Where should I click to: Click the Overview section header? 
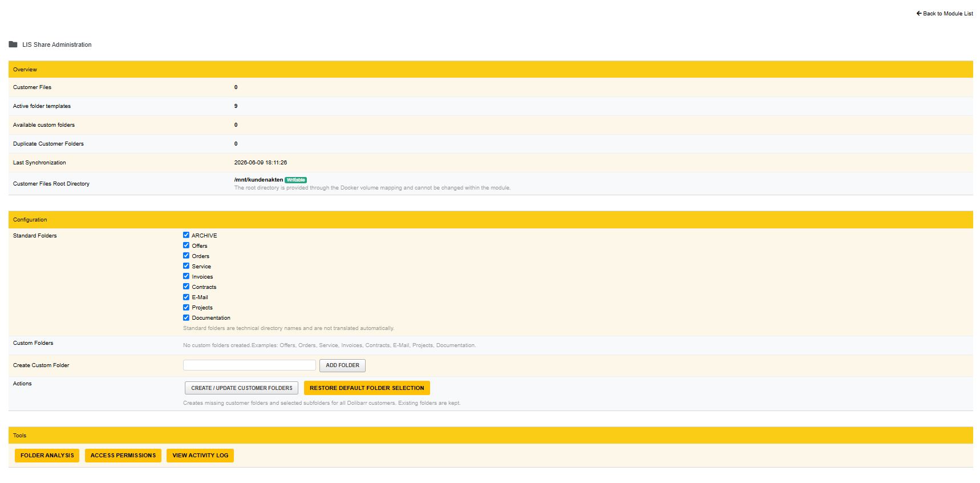491,70
